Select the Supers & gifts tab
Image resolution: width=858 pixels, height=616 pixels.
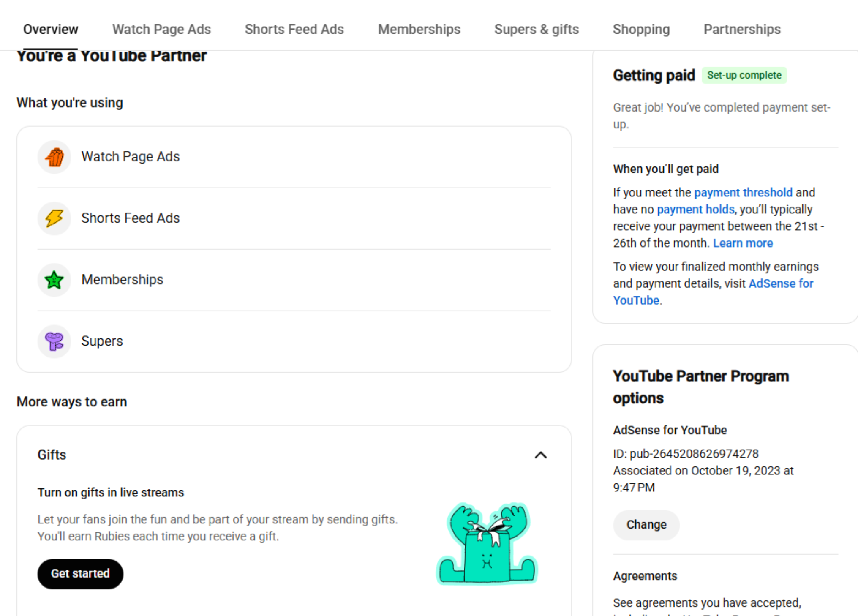tap(537, 29)
